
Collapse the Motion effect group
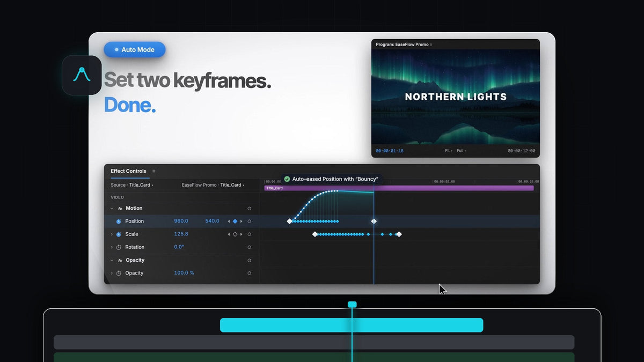pyautogui.click(x=112, y=208)
